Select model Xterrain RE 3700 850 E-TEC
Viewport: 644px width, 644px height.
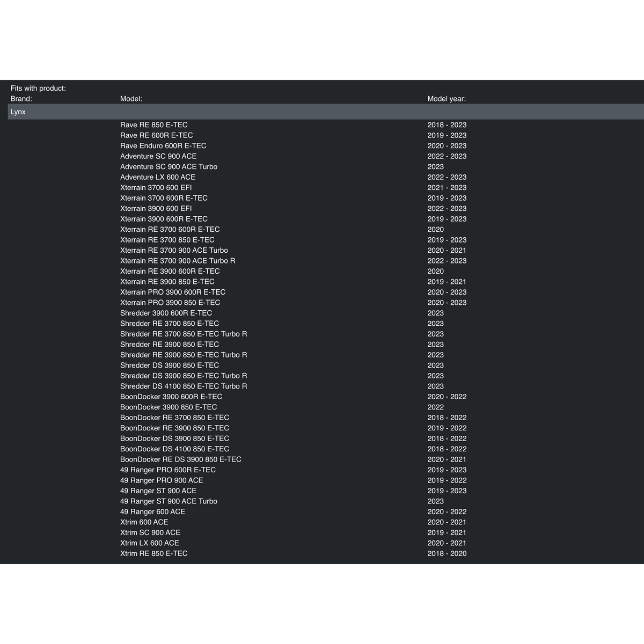pos(167,240)
